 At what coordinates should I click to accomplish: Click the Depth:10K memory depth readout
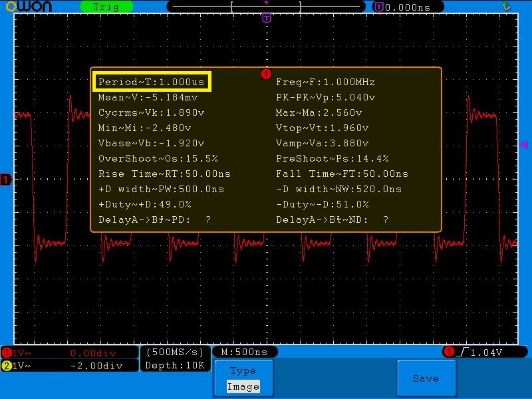[x=175, y=365]
